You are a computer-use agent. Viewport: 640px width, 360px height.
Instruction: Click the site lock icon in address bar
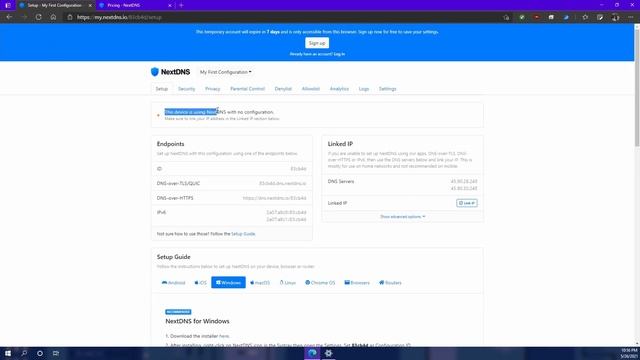pyautogui.click(x=70, y=17)
